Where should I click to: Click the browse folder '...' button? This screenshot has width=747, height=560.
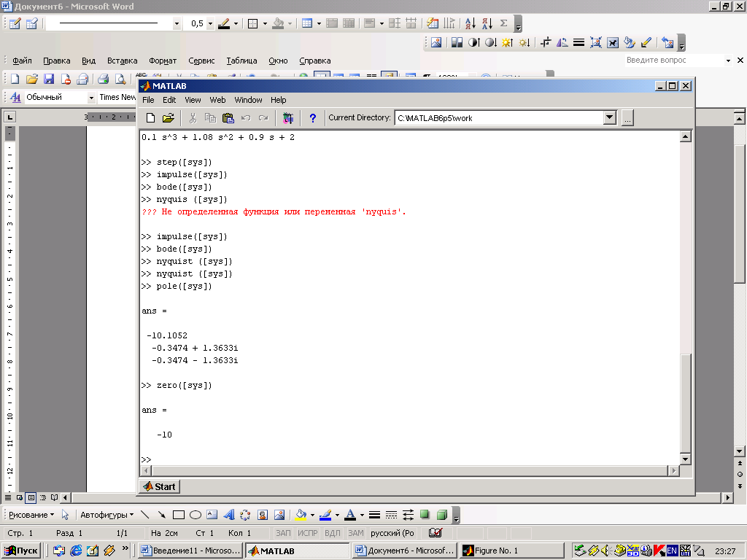(627, 117)
